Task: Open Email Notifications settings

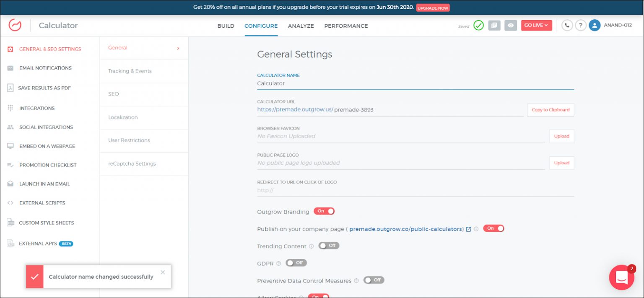Action: point(45,68)
